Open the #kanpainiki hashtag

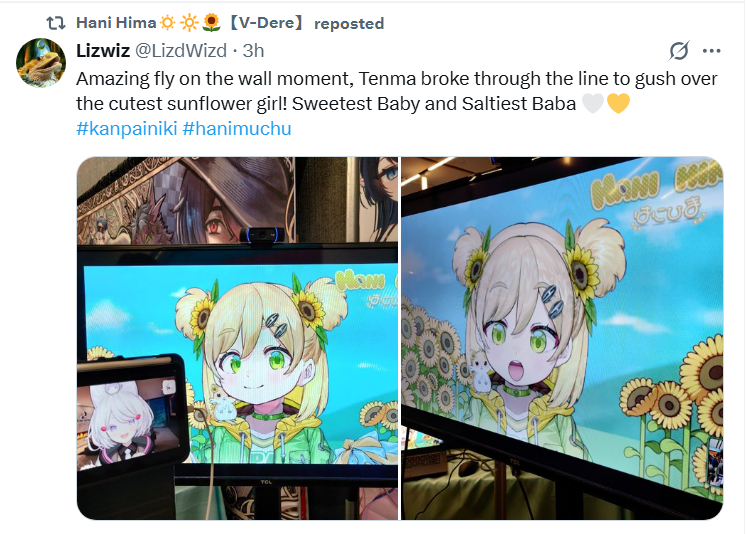127,129
